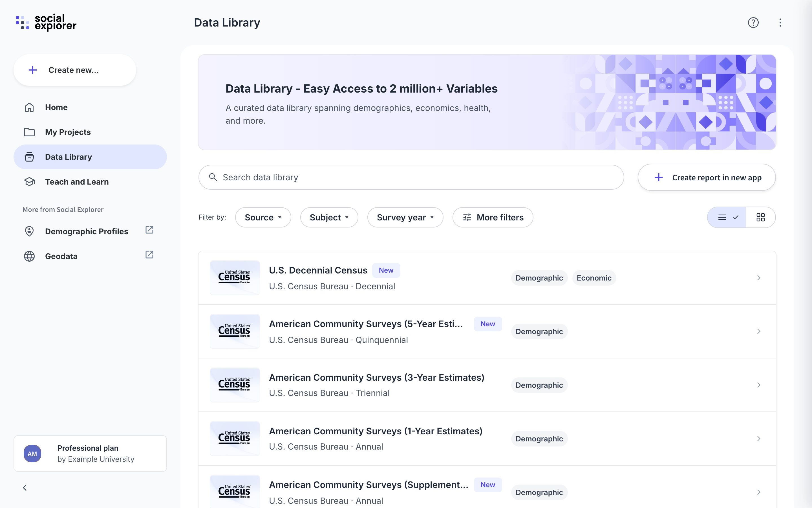Expand the ACS 5-Year Estimates row chevron
The width and height of the screenshot is (812, 508).
point(759,331)
